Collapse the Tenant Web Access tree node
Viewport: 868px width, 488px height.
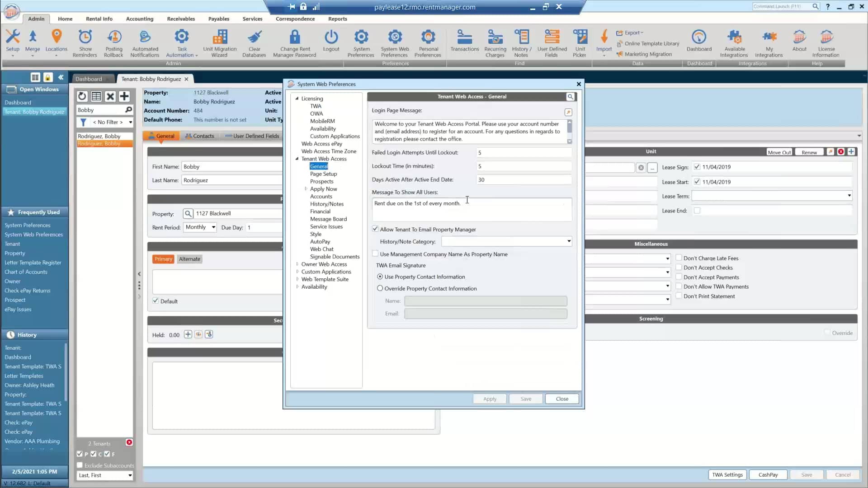297,159
